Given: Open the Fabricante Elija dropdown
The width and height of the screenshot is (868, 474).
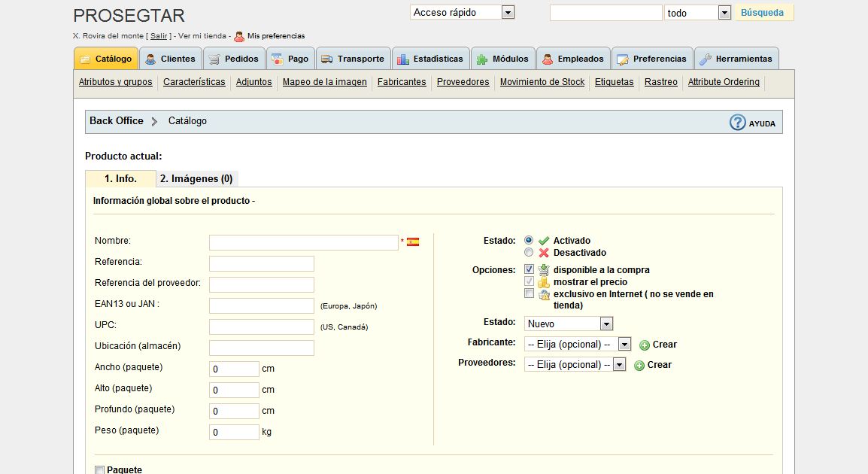Looking at the screenshot, I should tap(578, 344).
